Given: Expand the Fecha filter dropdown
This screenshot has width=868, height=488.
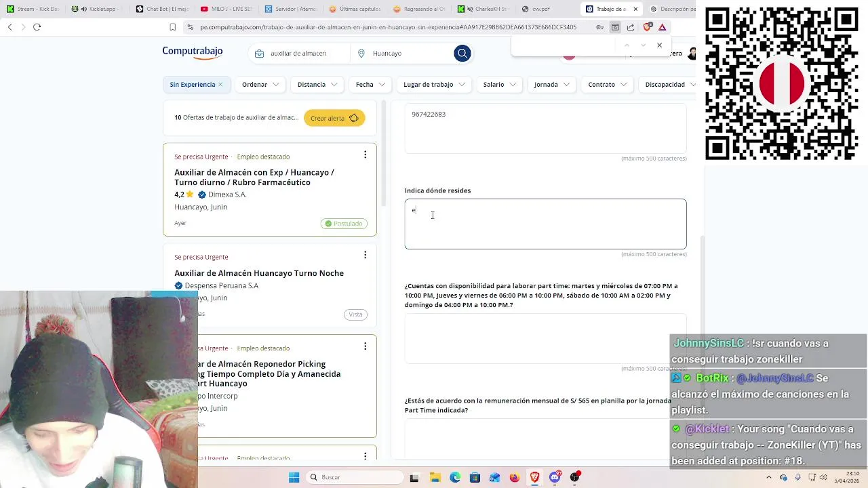Looking at the screenshot, I should click(371, 85).
